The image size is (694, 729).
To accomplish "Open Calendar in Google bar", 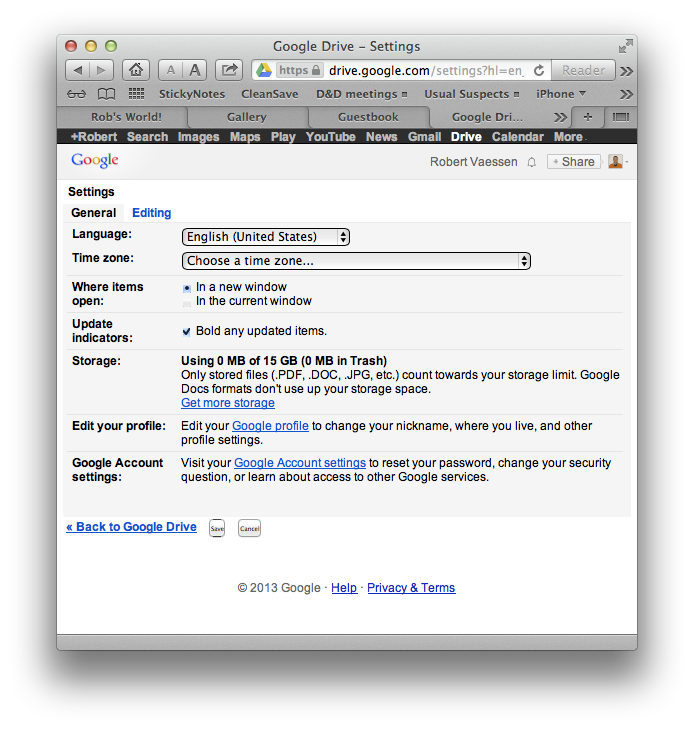I will coord(518,137).
